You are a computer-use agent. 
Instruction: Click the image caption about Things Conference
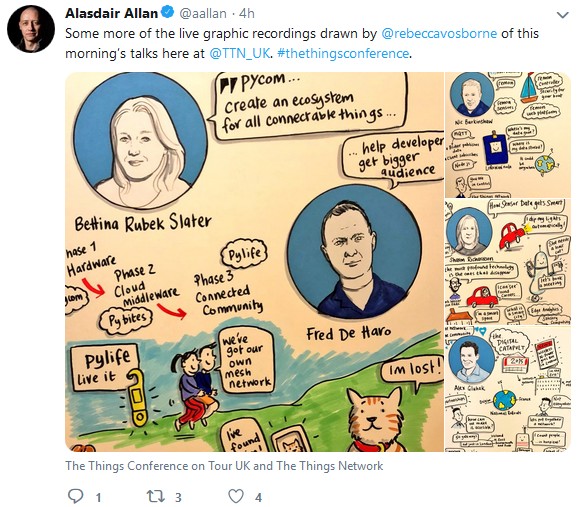pos(224,466)
